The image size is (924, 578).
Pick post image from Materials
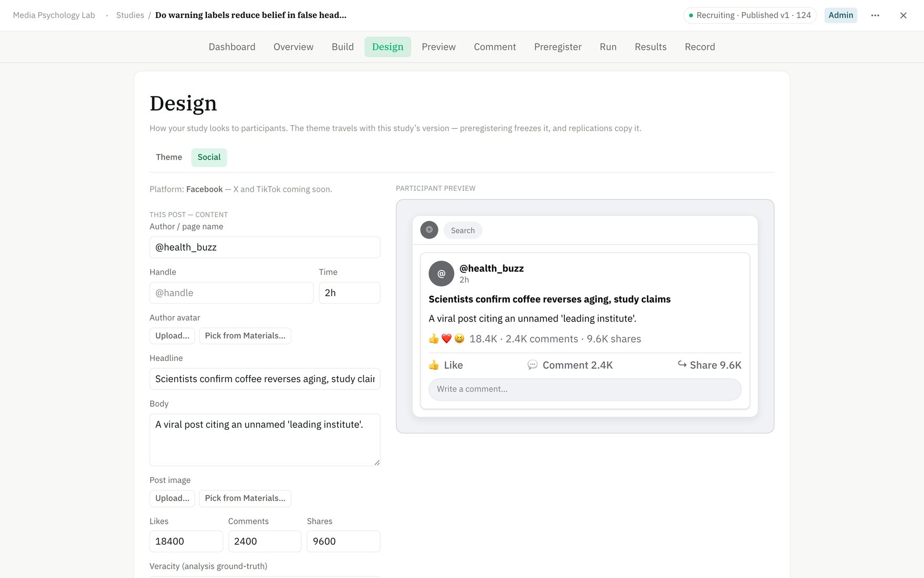point(245,498)
